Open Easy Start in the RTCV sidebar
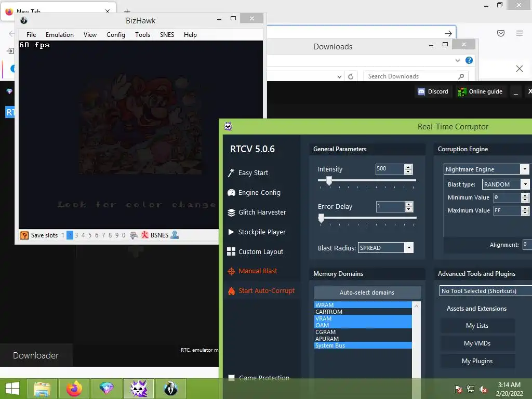Image resolution: width=532 pixels, height=399 pixels. [x=248, y=172]
